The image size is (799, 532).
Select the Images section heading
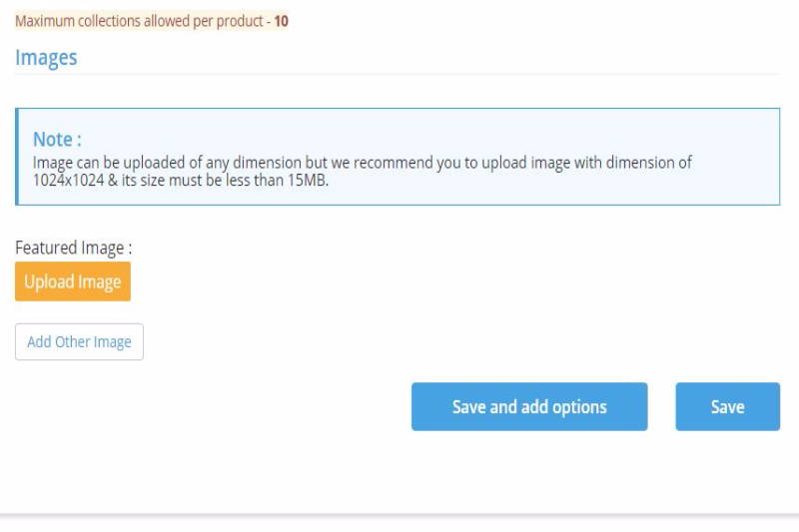click(x=46, y=58)
